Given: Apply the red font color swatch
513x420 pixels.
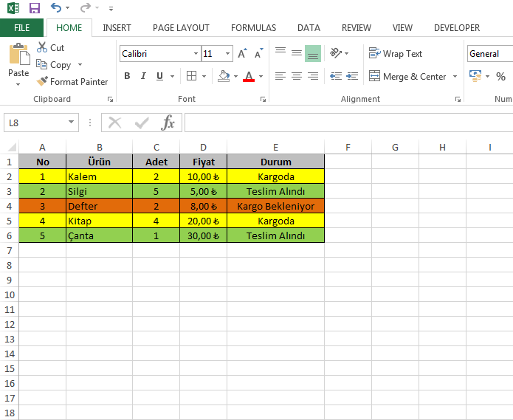Looking at the screenshot, I should [248, 76].
